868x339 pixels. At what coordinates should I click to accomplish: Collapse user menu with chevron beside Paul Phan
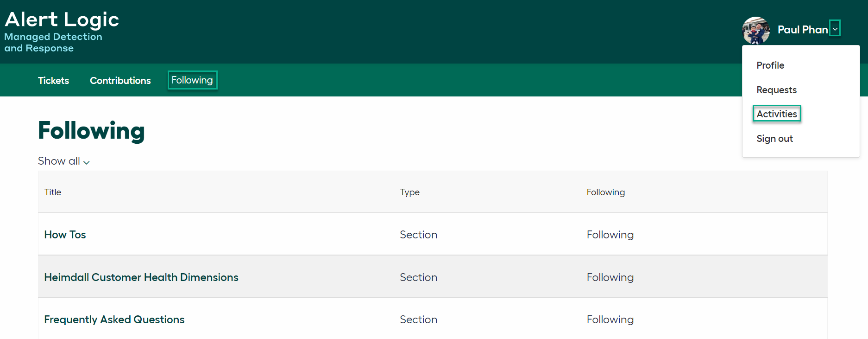point(835,28)
